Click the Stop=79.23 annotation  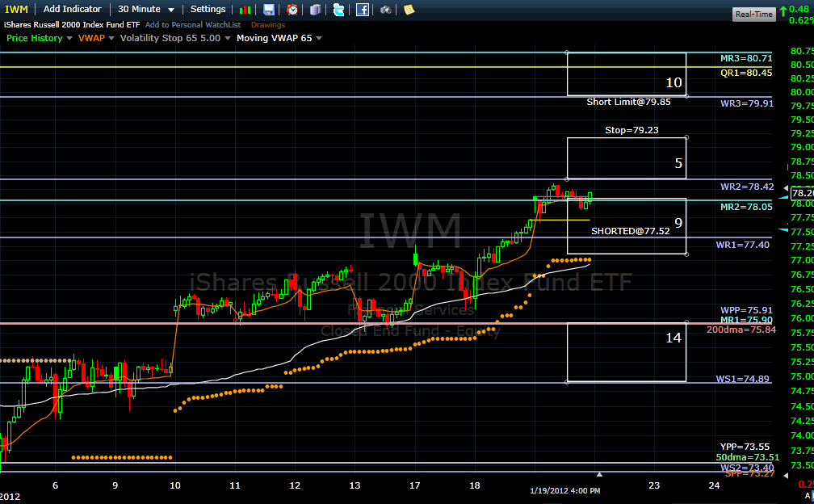pyautogui.click(x=631, y=130)
